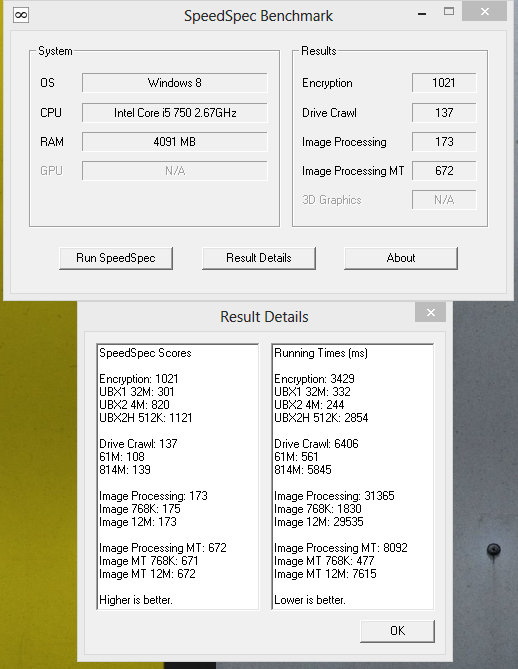Click the SpeedSpec Benchmark window title

coord(258,16)
